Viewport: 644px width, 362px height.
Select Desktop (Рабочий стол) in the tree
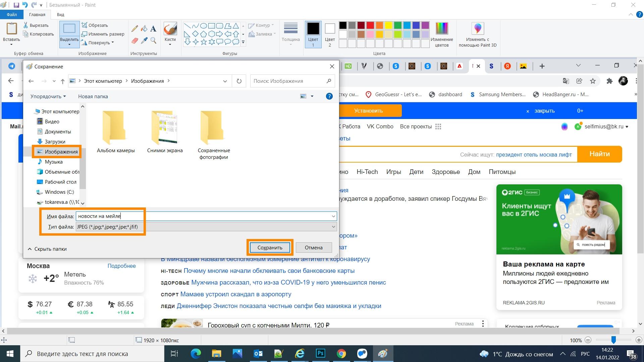tap(56, 182)
